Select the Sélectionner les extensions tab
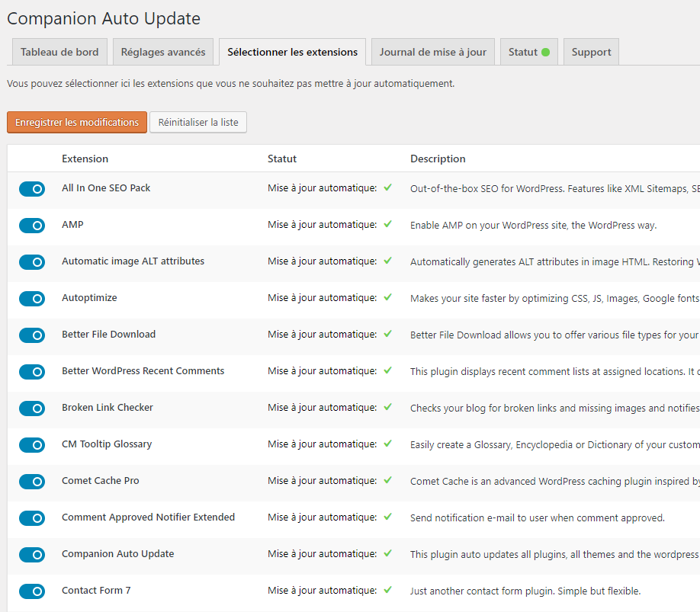This screenshot has height=612, width=700. (x=292, y=52)
